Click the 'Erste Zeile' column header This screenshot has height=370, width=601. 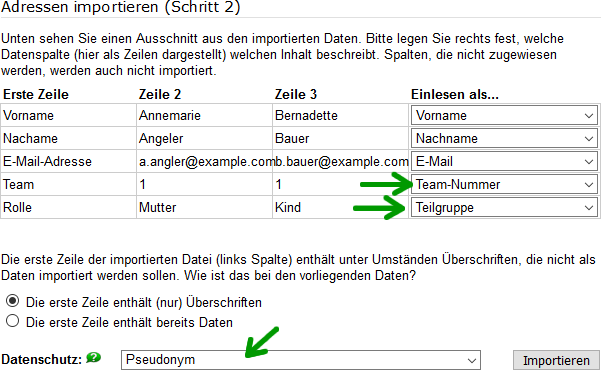point(36,94)
